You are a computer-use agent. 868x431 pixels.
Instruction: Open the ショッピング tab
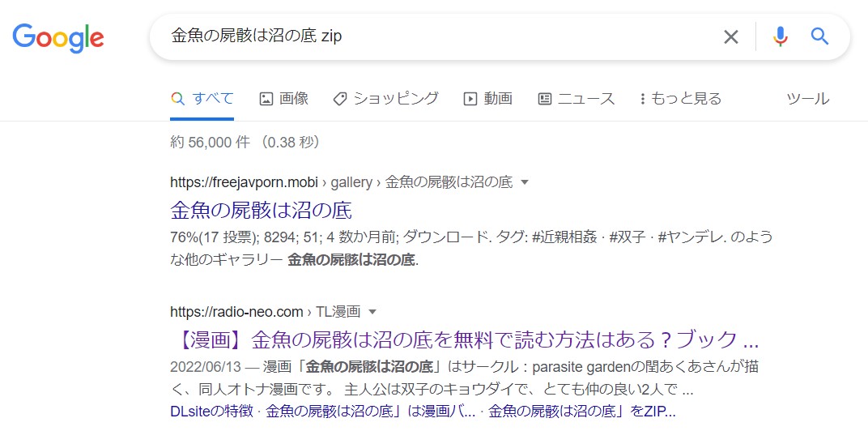[385, 99]
